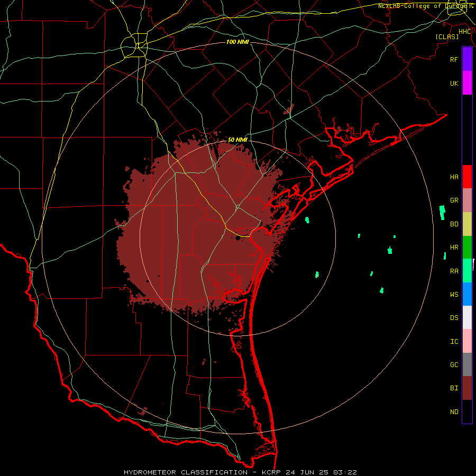476x476 pixels.
Task: Select the IC legend label text
Action: (x=454, y=342)
